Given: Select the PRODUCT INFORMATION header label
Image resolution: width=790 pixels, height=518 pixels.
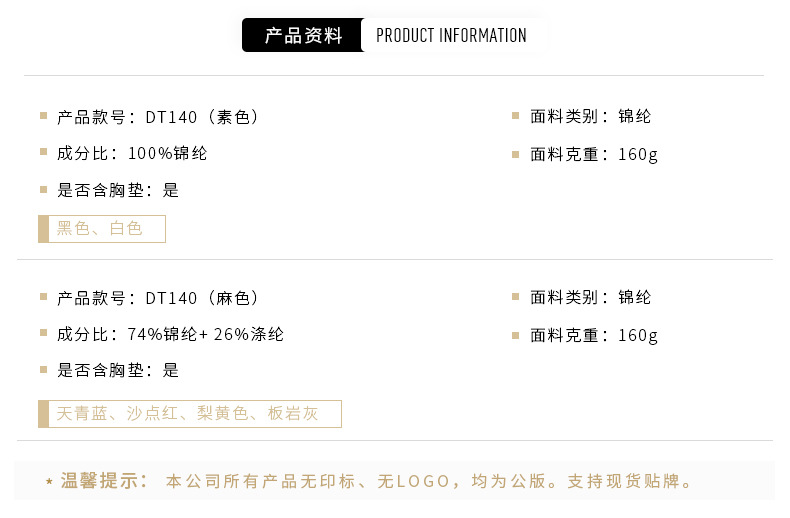Looking at the screenshot, I should click(451, 36).
